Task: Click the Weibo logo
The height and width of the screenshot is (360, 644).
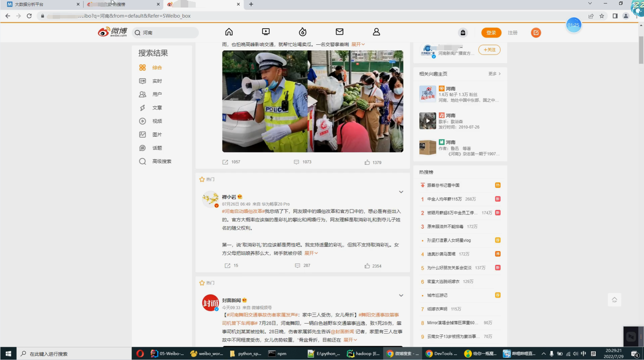Action: [x=113, y=32]
